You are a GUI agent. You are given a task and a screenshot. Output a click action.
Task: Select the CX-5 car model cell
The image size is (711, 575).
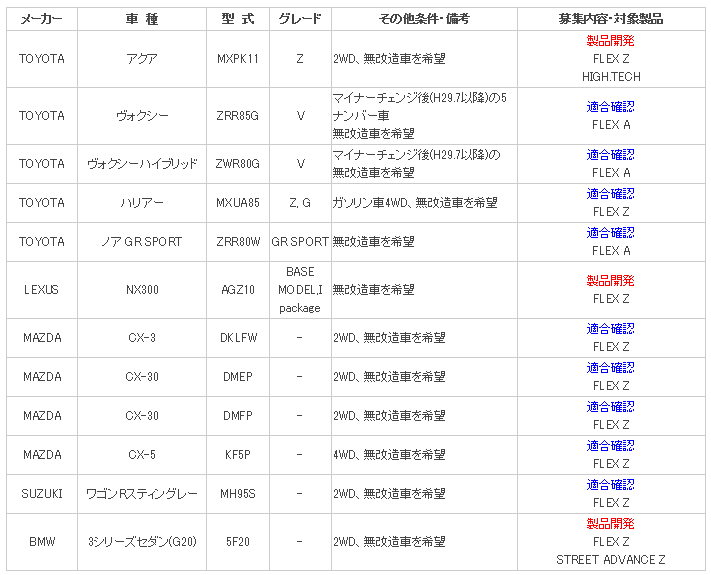(x=142, y=455)
